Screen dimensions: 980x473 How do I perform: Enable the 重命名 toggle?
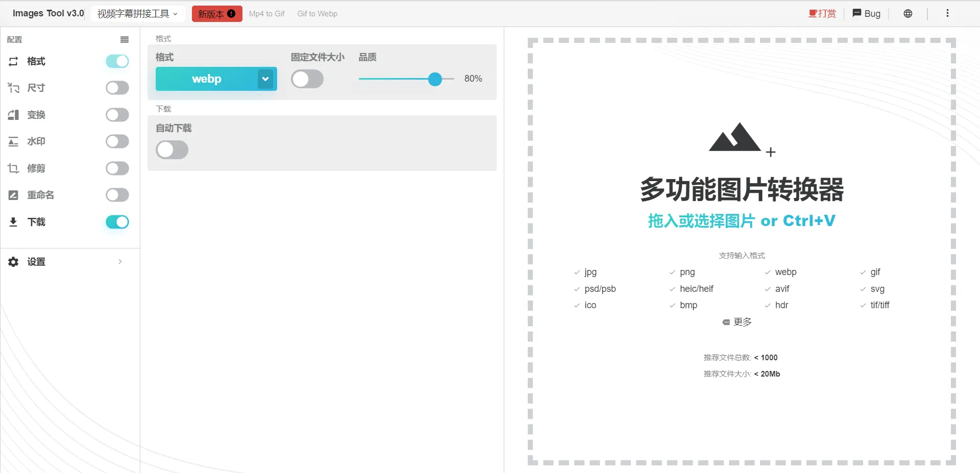(x=117, y=195)
